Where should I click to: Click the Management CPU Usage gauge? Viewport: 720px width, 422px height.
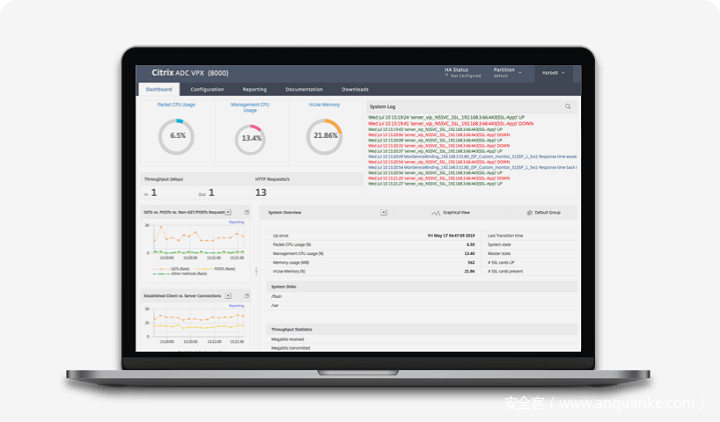point(252,137)
